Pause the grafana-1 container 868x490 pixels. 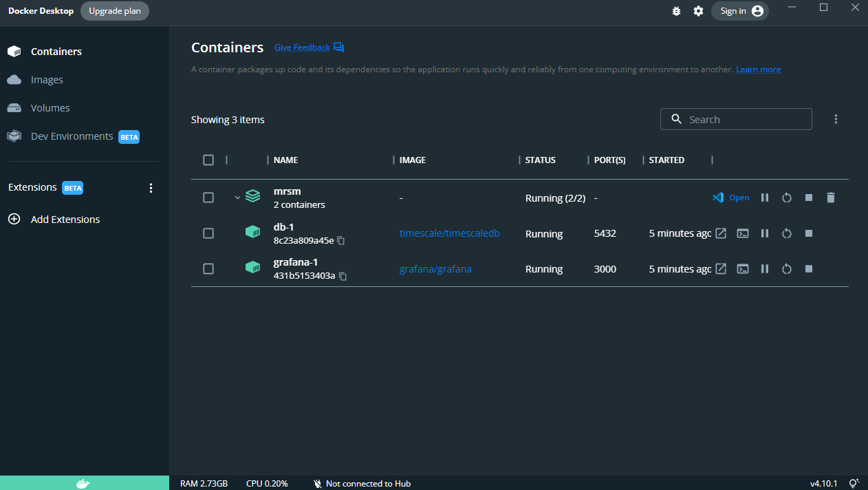pyautogui.click(x=764, y=268)
